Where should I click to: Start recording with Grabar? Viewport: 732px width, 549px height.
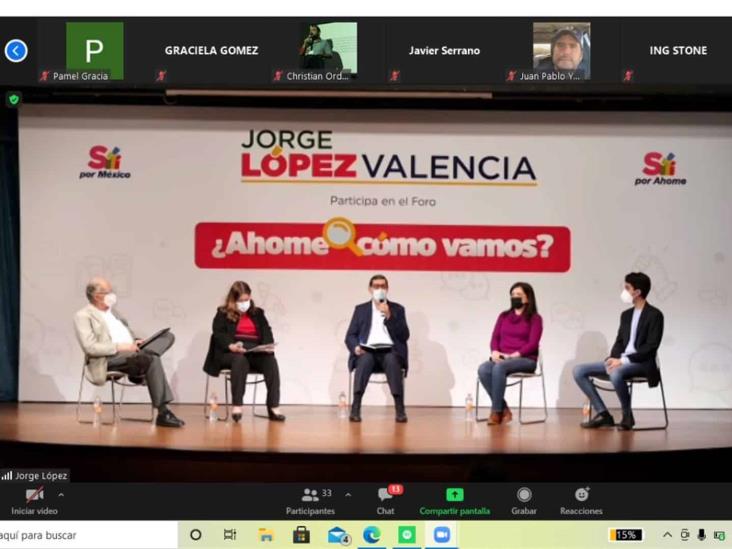524,501
